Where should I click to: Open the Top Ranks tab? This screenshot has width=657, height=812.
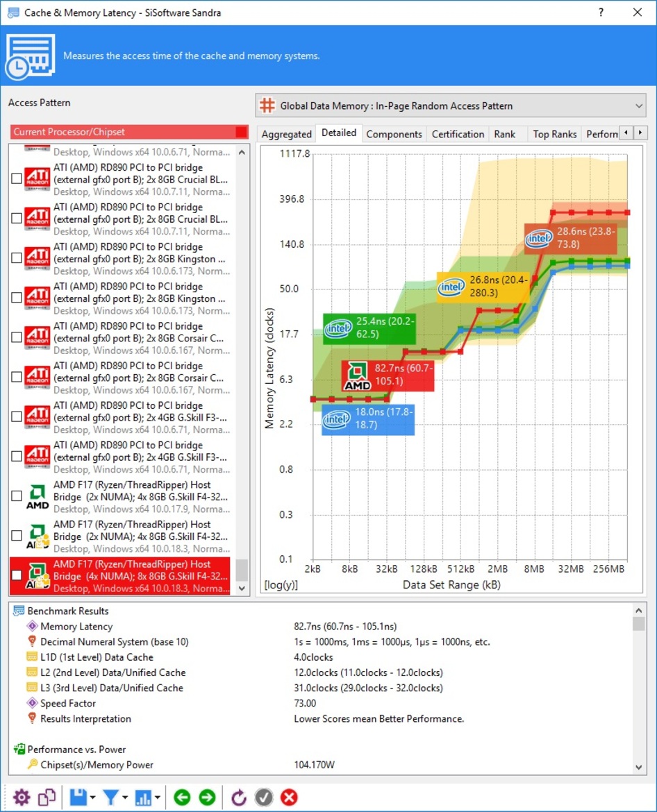[x=554, y=134]
